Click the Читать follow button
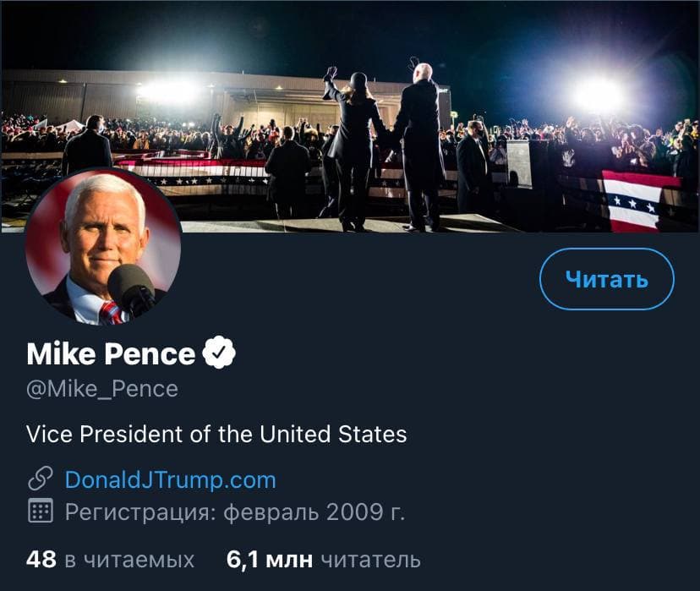The width and height of the screenshot is (700, 591). [606, 279]
